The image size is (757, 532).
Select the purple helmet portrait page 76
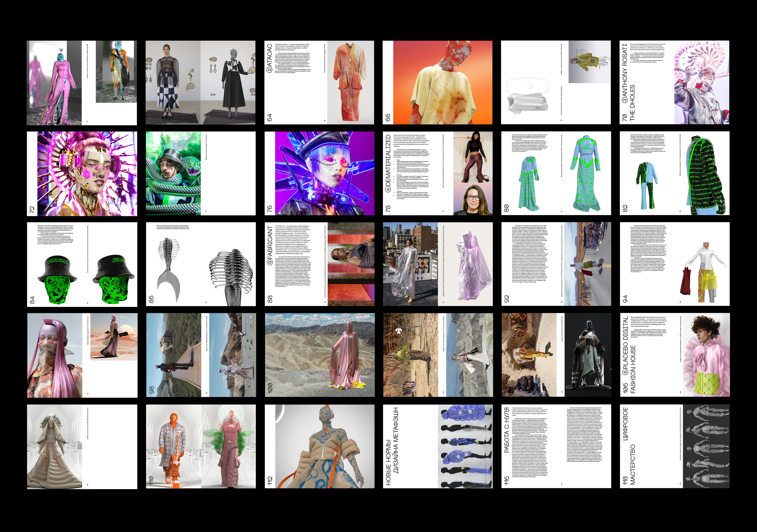tap(319, 174)
